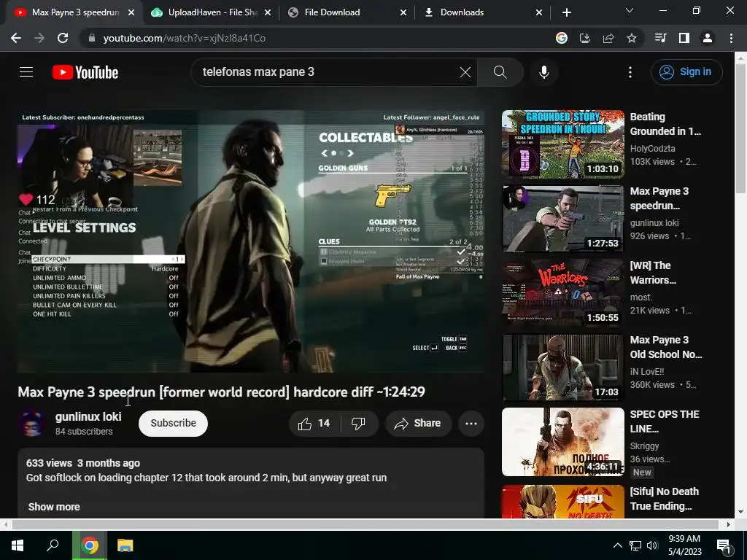Show hidden system tray icons
This screenshot has width=747, height=560.
click(617, 545)
